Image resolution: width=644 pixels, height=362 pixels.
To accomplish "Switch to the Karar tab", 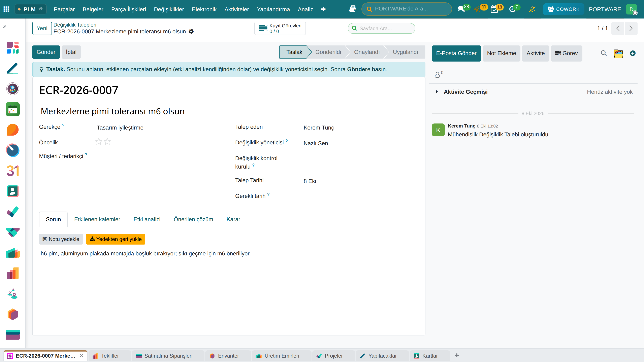I will tap(233, 219).
